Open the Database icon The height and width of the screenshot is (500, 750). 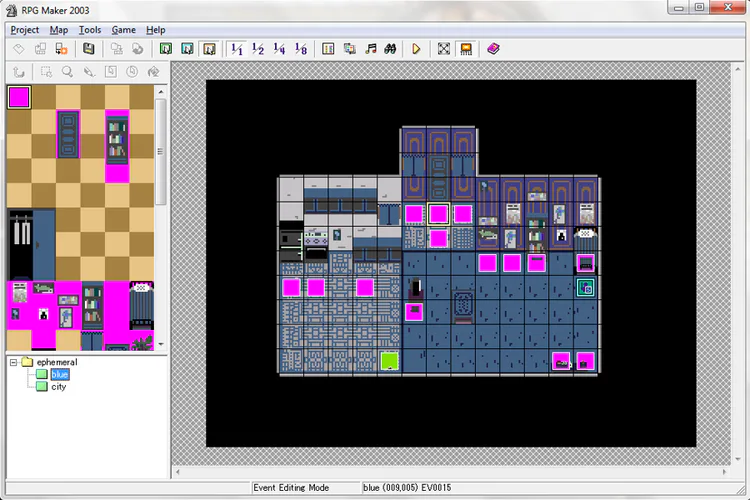(x=328, y=49)
